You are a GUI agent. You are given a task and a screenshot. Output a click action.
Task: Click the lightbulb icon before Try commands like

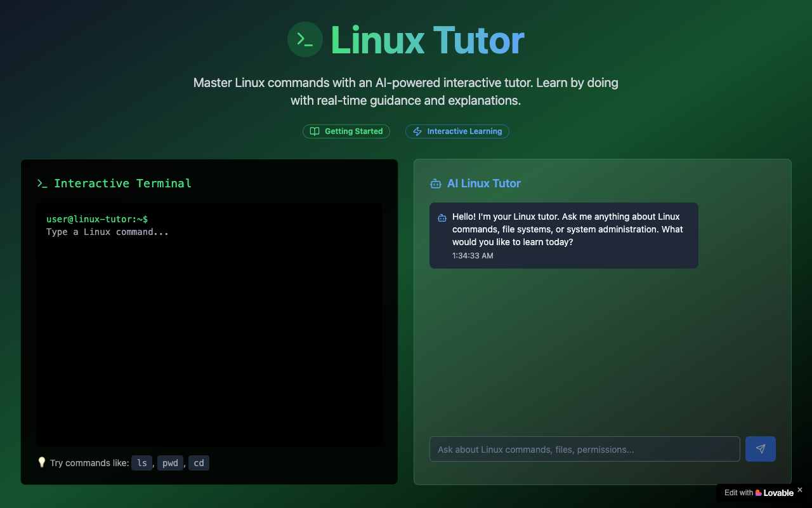coord(41,462)
